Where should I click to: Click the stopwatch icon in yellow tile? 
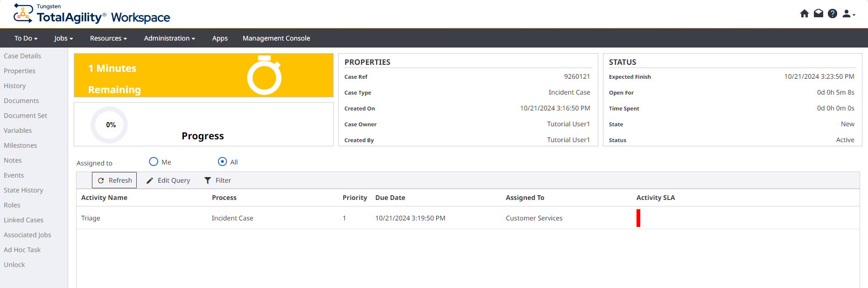pos(264,75)
